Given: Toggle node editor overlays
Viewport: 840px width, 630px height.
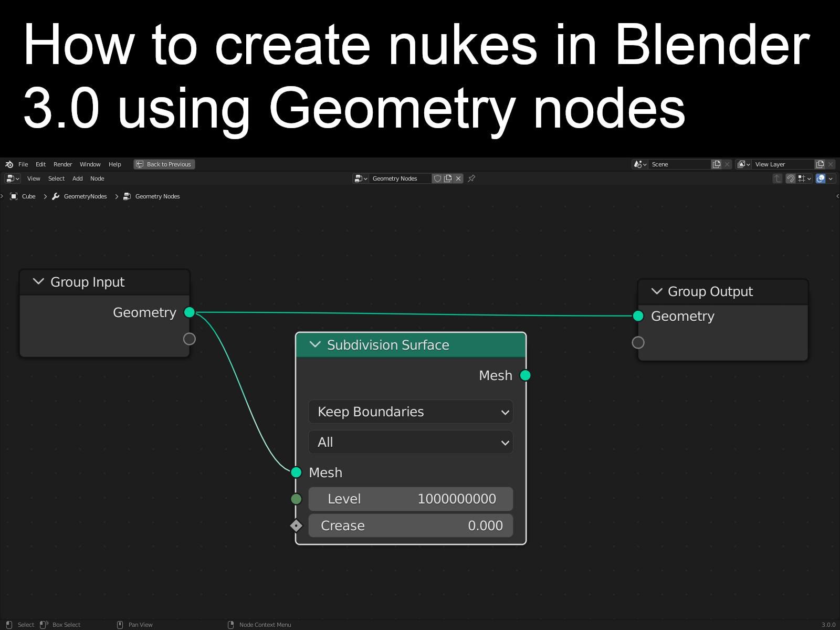Looking at the screenshot, I should pyautogui.click(x=821, y=178).
